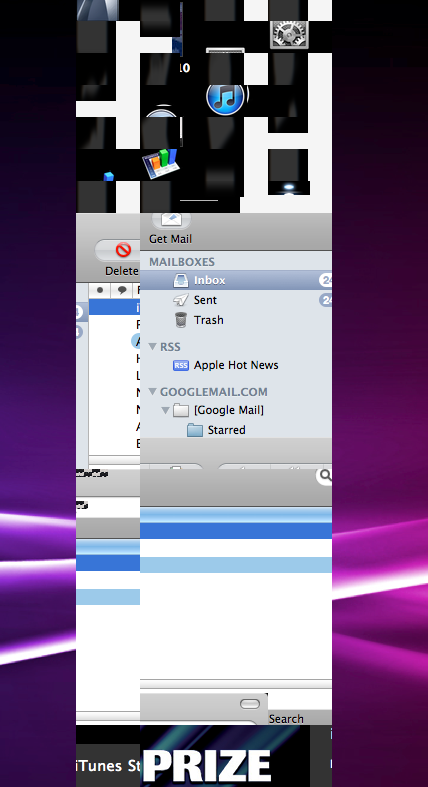Click the iTunes St text at the bottom
The image size is (428, 787).
(x=108, y=766)
